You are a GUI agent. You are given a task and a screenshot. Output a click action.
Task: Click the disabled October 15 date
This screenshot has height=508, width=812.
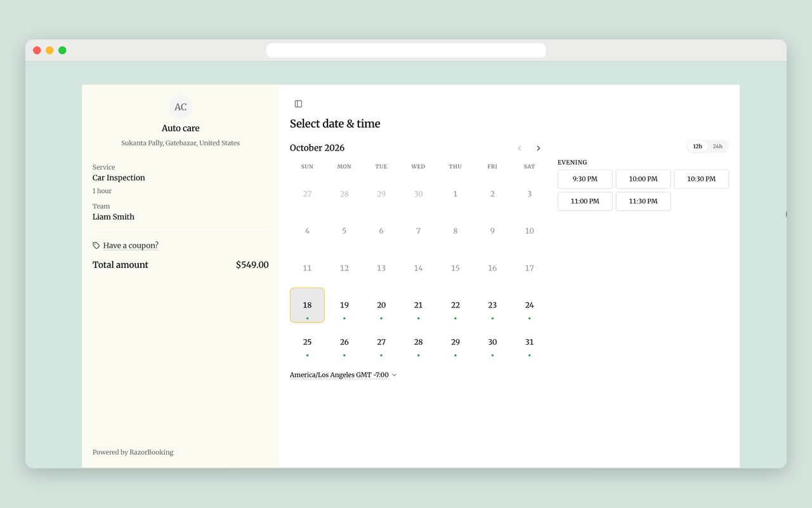pos(455,268)
